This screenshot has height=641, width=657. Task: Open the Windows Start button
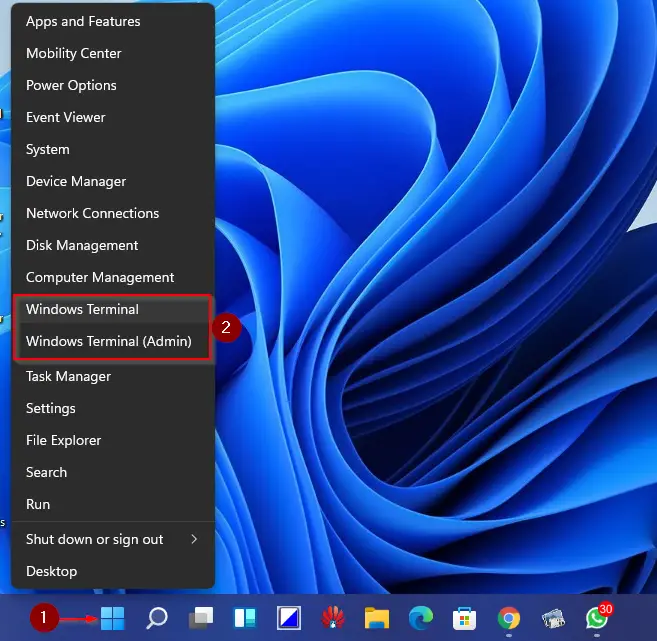[112, 618]
